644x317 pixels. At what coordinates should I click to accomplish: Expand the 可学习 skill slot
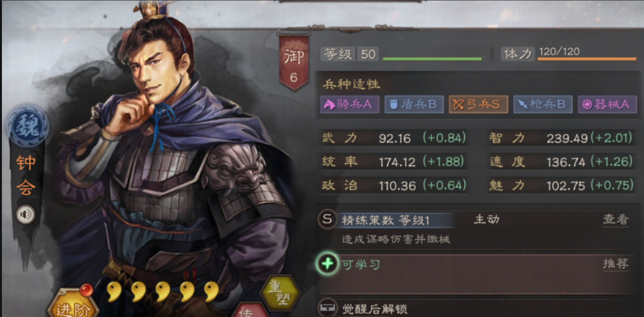point(474,274)
